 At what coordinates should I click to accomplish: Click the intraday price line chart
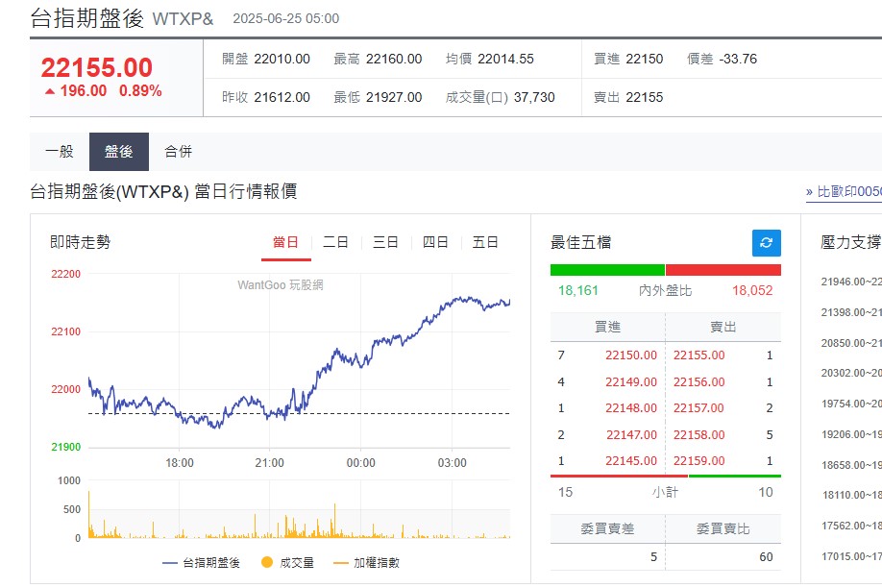[299, 360]
